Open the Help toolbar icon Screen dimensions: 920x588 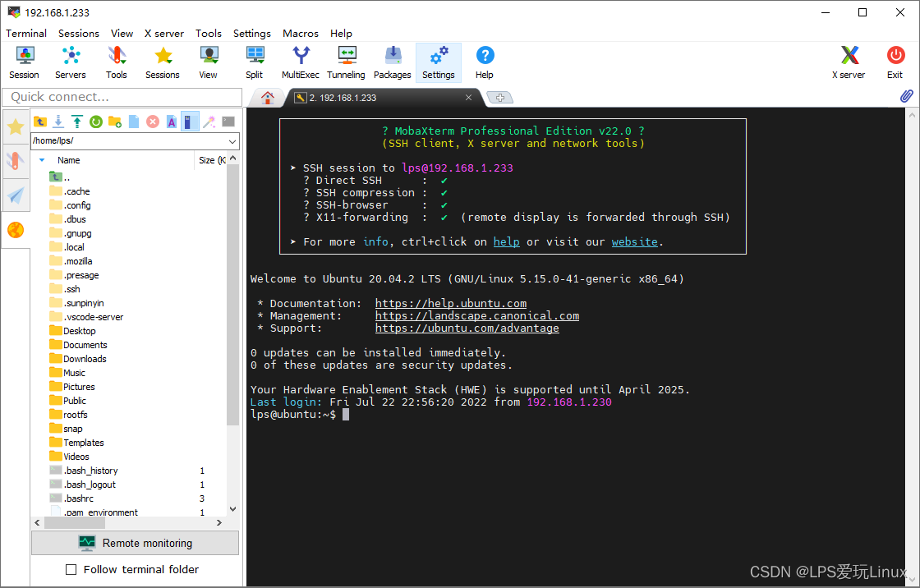coord(485,62)
